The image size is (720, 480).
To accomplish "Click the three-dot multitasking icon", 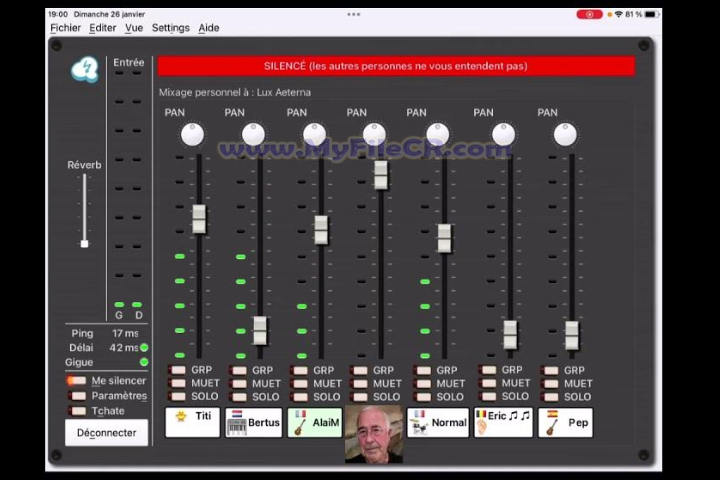I will click(x=354, y=14).
